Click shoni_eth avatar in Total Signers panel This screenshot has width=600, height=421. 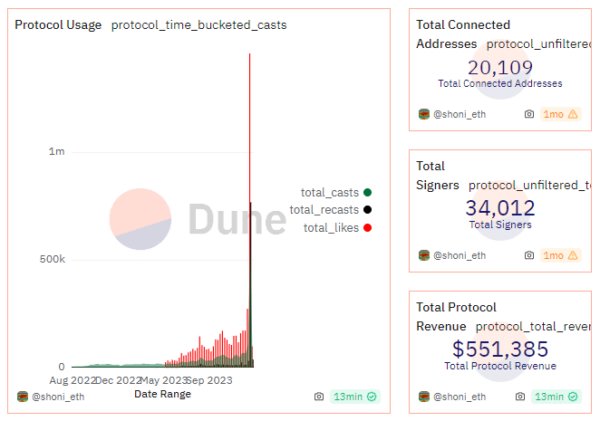[424, 255]
